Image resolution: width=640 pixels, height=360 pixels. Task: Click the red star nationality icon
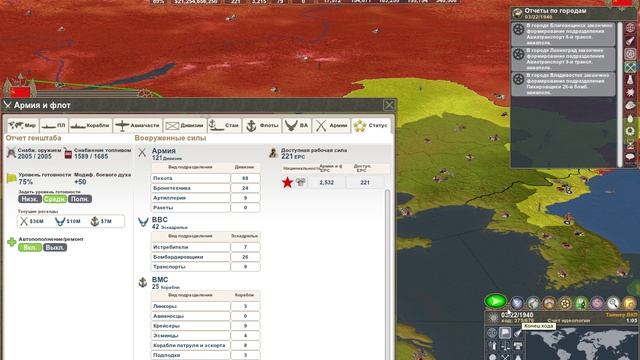click(287, 182)
